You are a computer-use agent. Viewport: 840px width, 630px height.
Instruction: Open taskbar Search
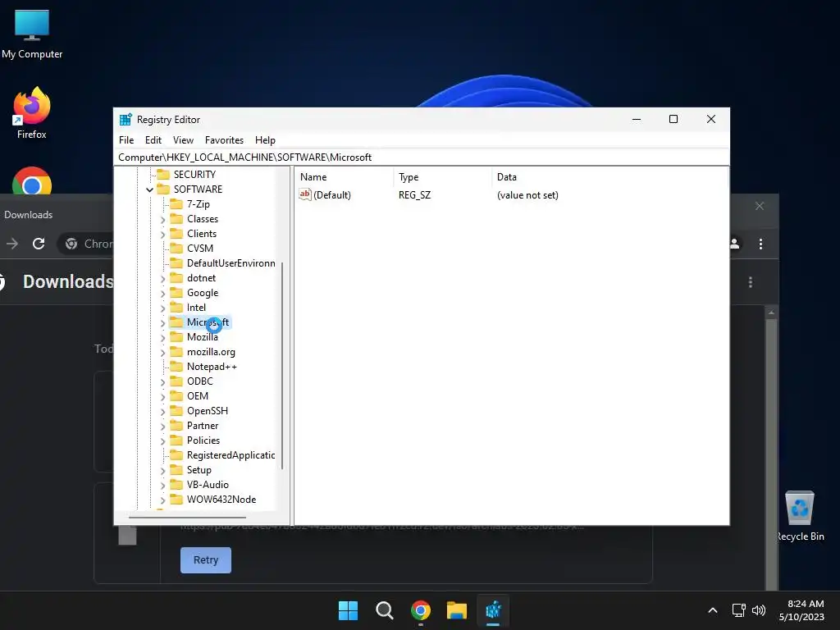tap(384, 610)
